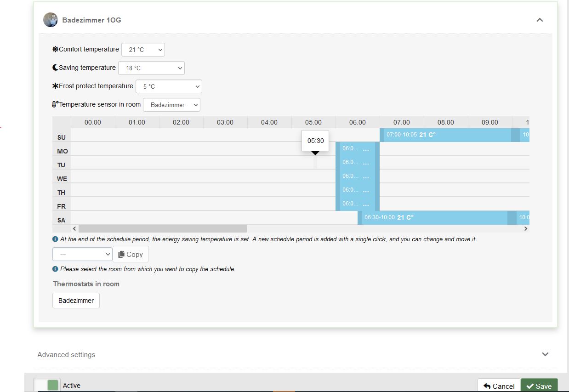The height and width of the screenshot is (392, 569).
Task: Open the temperature sensor room dropdown
Action: coord(171,105)
